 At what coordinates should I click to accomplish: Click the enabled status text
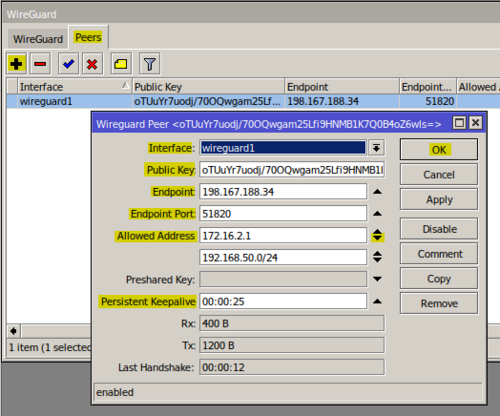(115, 392)
